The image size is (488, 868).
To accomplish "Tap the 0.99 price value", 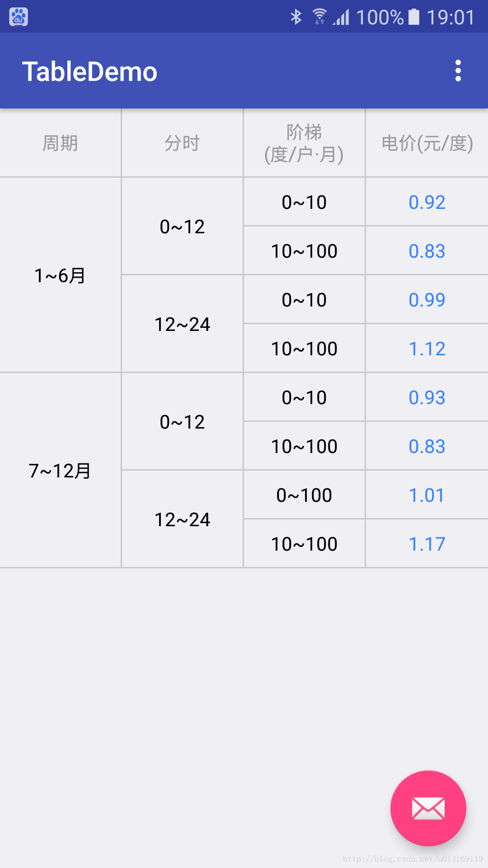I will 427,300.
